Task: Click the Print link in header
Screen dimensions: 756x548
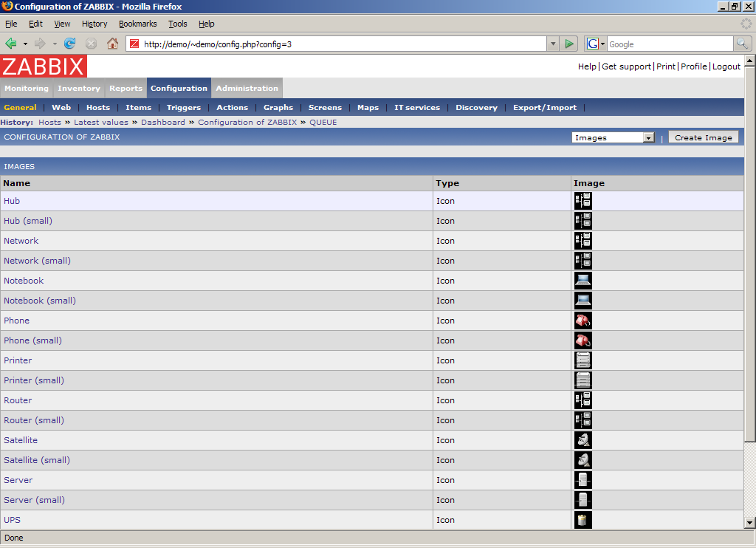Action: (666, 66)
